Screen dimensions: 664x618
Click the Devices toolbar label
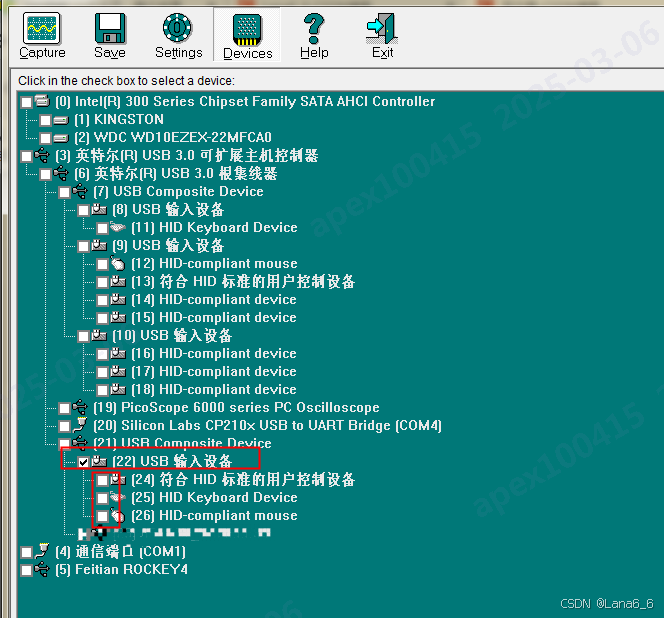tap(248, 54)
